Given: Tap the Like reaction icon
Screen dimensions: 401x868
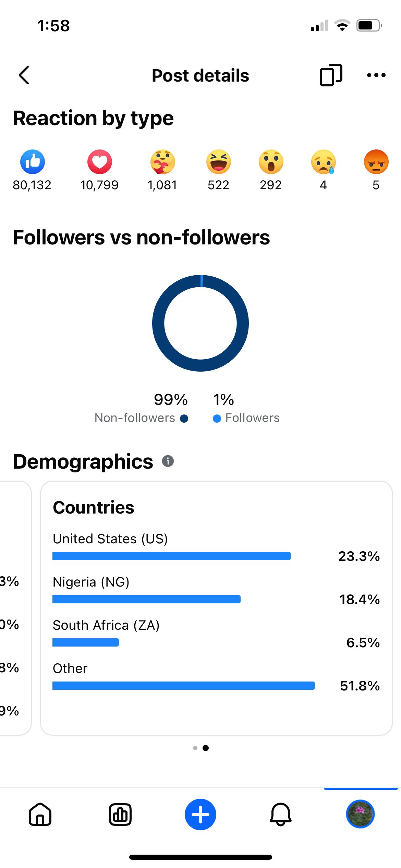Looking at the screenshot, I should [33, 162].
